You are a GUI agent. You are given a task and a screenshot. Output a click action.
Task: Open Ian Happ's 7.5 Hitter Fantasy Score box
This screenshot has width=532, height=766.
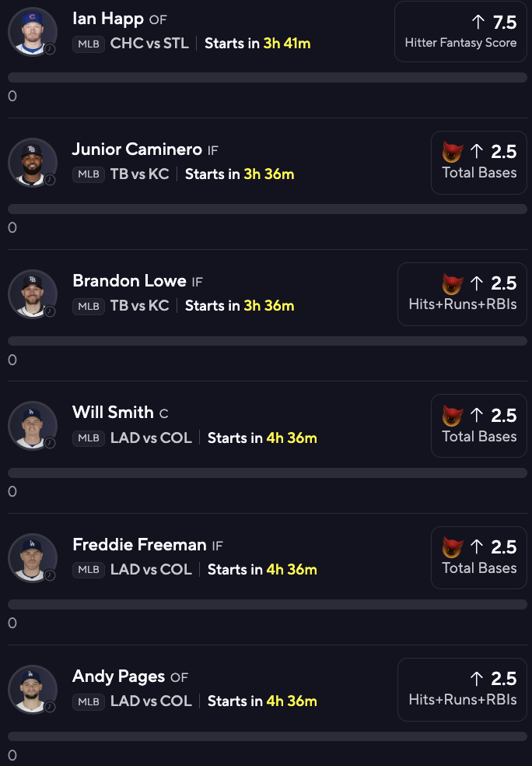pos(460,31)
